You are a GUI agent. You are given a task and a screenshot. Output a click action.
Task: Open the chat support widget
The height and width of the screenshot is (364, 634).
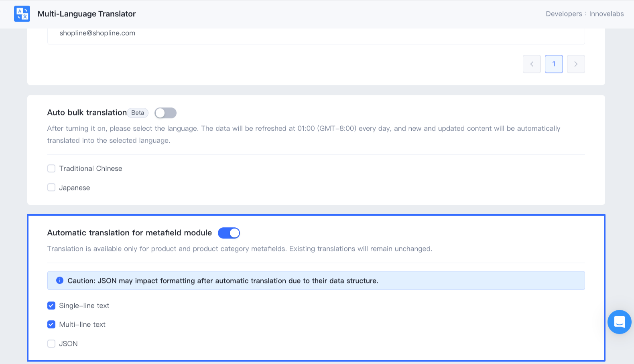tap(619, 322)
